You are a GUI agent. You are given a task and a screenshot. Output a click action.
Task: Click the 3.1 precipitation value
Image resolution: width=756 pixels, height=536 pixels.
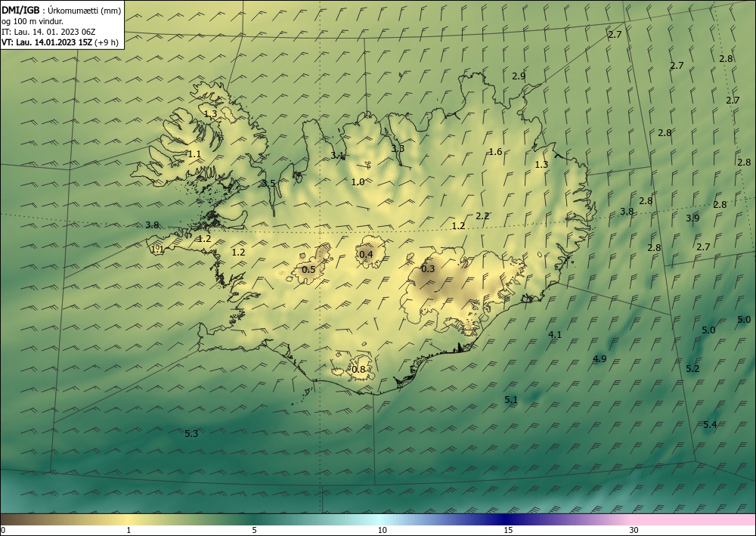pyautogui.click(x=337, y=156)
